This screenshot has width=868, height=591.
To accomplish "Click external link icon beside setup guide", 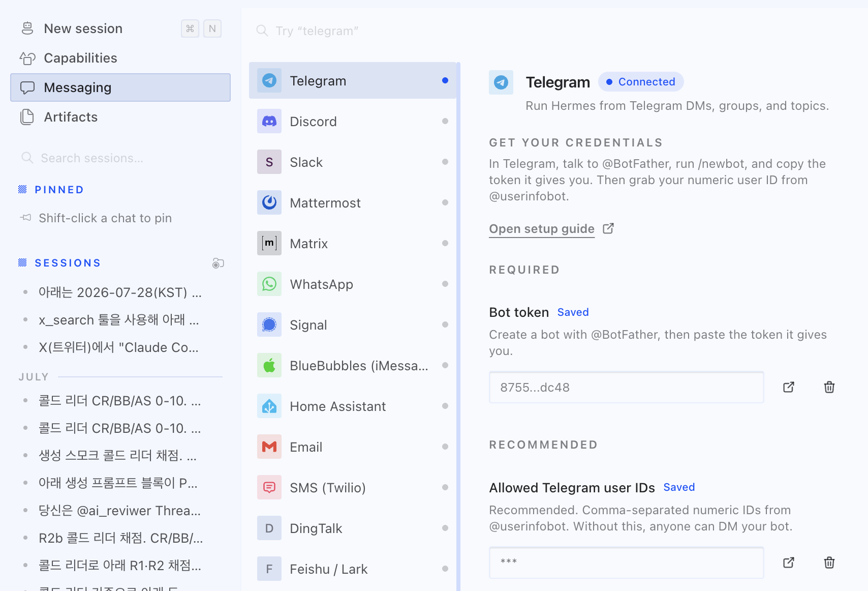I will 608,228.
